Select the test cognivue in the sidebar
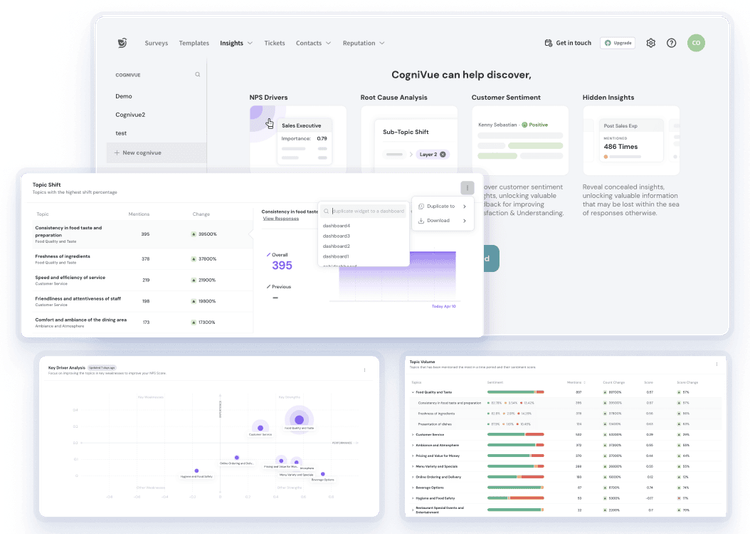Image resolution: width=750 pixels, height=534 pixels. click(121, 134)
